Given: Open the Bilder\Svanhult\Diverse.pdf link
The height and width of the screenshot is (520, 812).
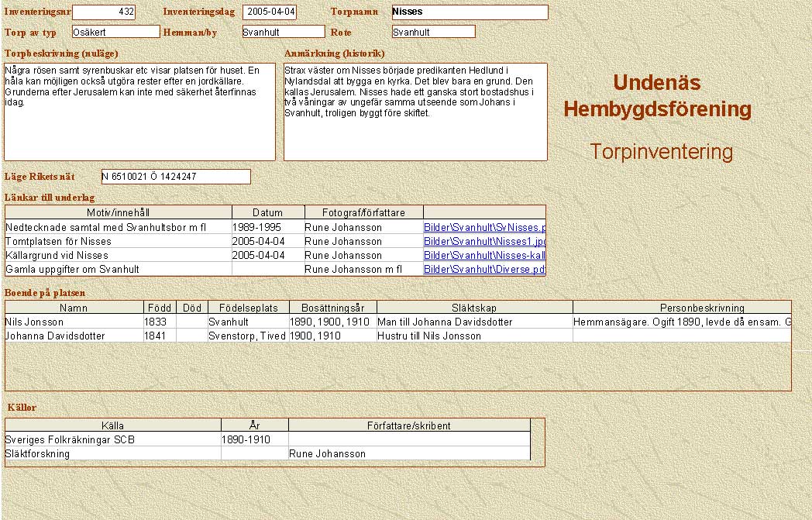Looking at the screenshot, I should click(484, 270).
